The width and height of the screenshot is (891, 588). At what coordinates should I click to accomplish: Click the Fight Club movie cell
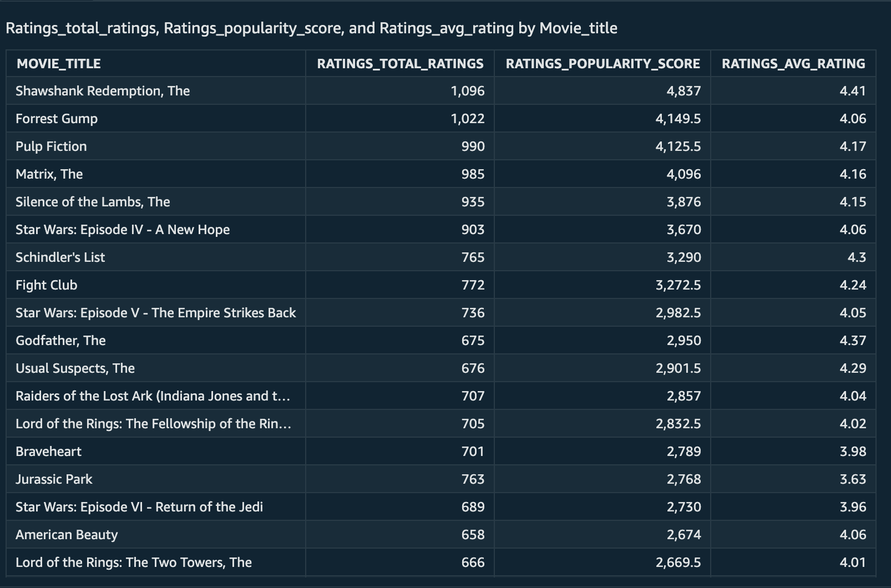point(47,285)
